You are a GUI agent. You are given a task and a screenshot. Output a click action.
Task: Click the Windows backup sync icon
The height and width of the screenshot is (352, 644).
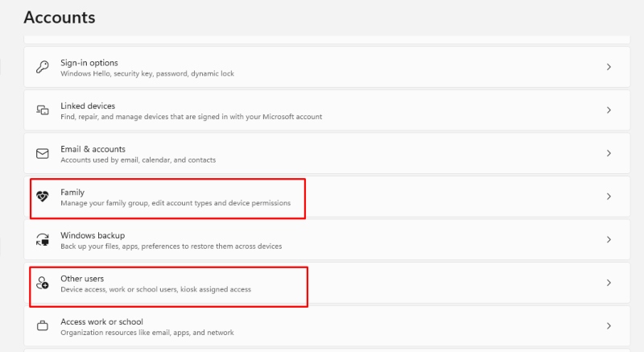click(43, 239)
